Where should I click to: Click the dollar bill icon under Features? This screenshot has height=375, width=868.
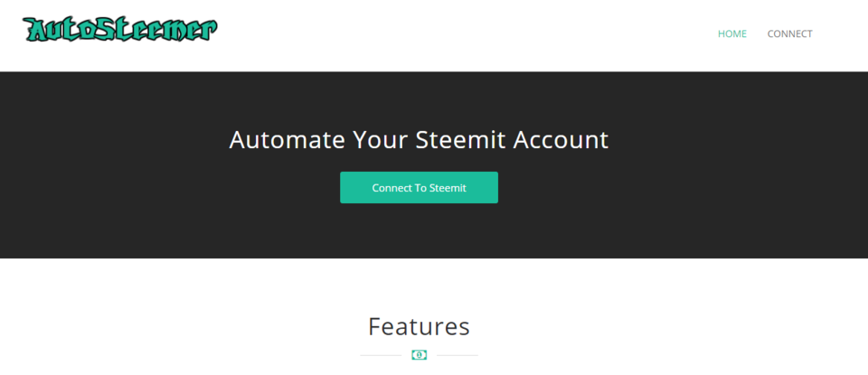pos(419,355)
